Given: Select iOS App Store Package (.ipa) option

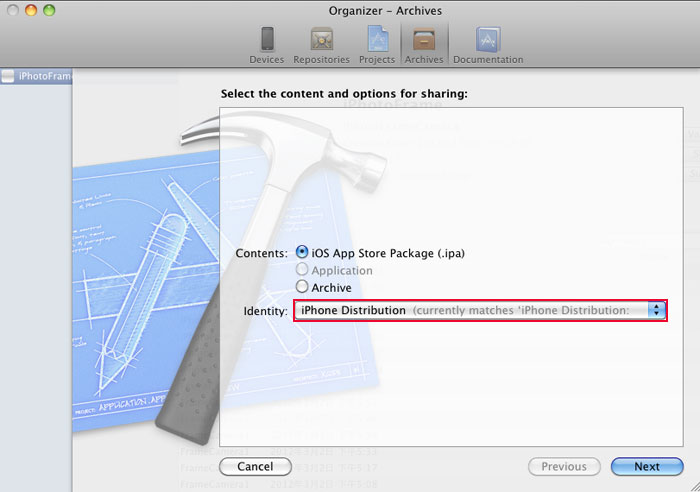Looking at the screenshot, I should coord(302,252).
